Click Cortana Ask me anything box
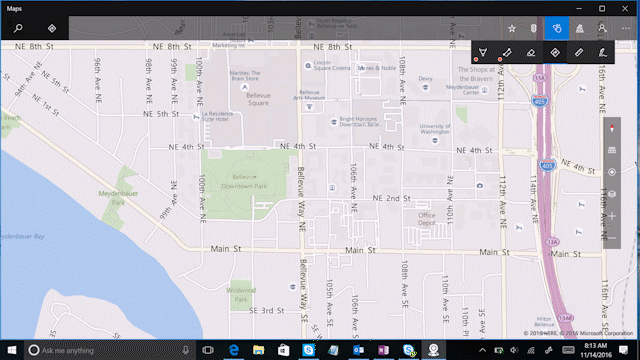Screen dimensions: 640x360 [109, 350]
